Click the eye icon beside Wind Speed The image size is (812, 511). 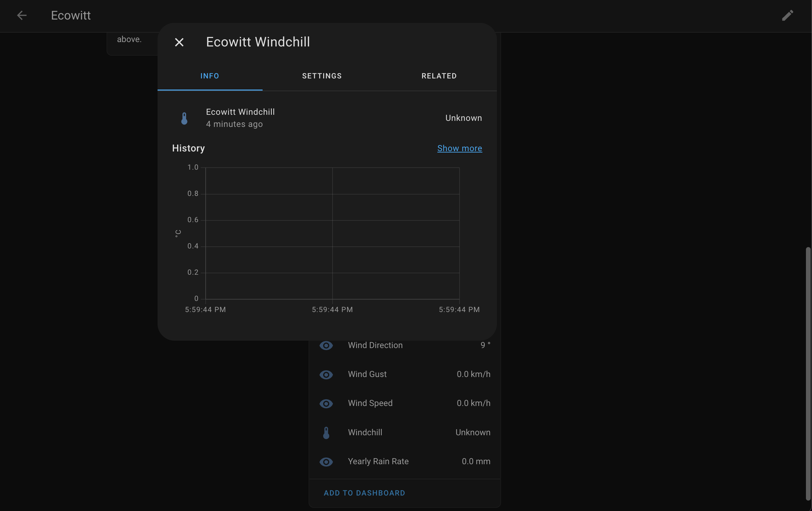(x=326, y=403)
